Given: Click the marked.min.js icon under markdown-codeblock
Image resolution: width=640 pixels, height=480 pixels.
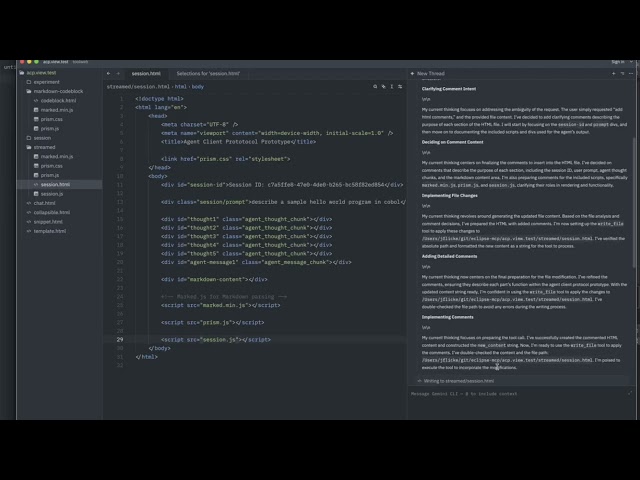Looking at the screenshot, I should (36, 110).
